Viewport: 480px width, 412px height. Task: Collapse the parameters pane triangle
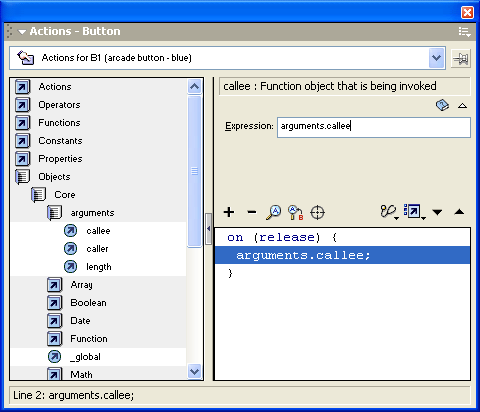pos(462,106)
